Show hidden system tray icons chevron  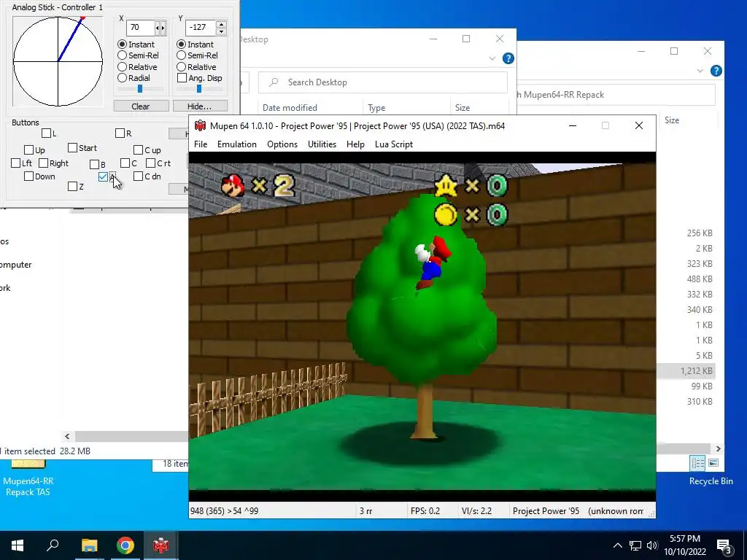click(x=617, y=545)
